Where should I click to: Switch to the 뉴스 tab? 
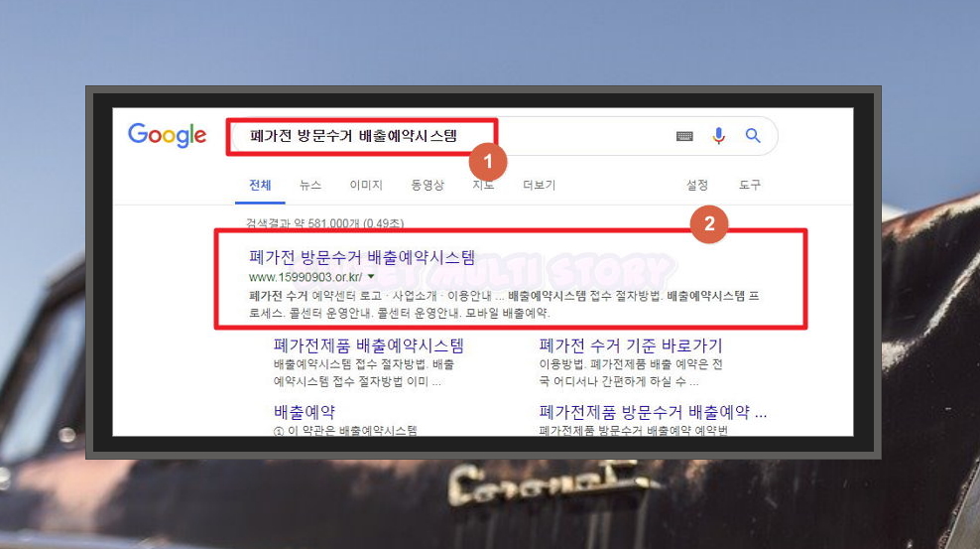[x=310, y=185]
